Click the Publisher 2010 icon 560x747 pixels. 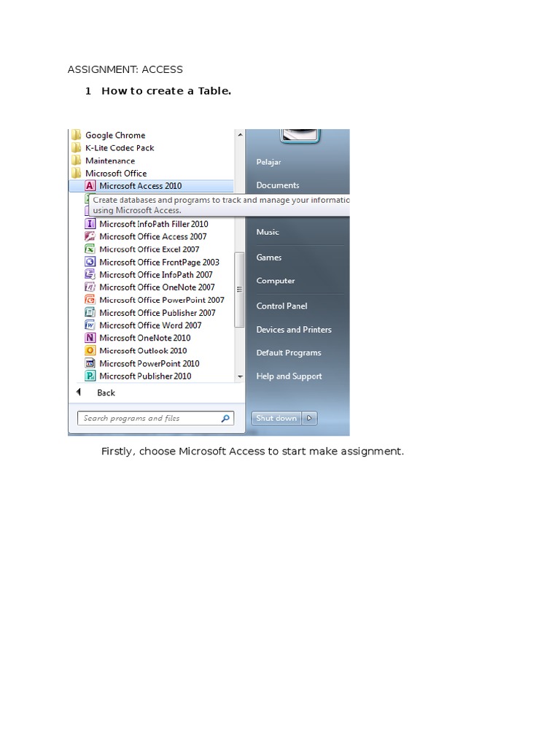[90, 376]
